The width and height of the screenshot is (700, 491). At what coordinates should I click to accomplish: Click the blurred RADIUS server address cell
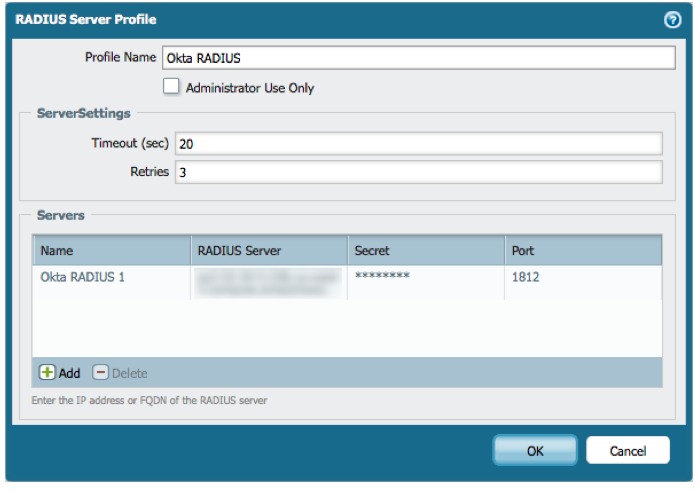coord(268,280)
